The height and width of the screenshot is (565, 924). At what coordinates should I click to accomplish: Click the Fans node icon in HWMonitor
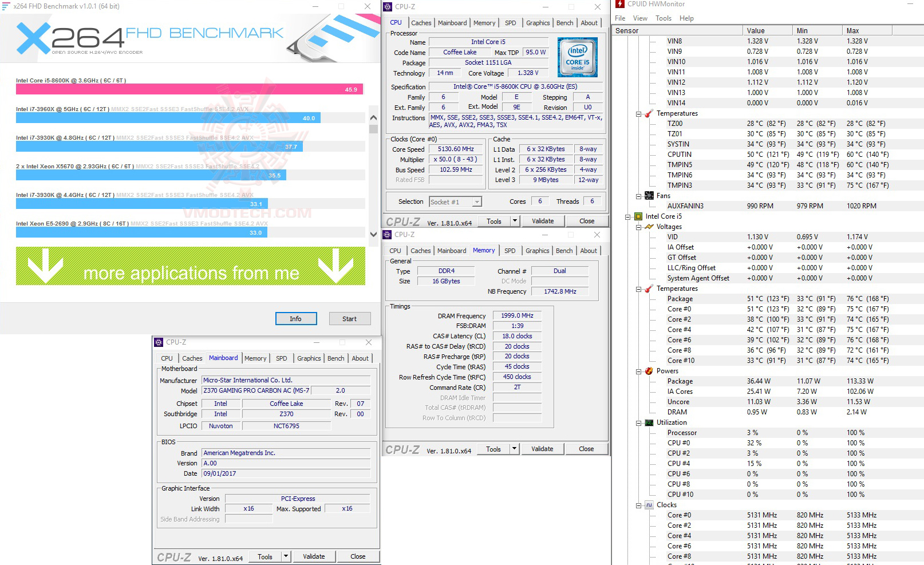[x=649, y=196]
